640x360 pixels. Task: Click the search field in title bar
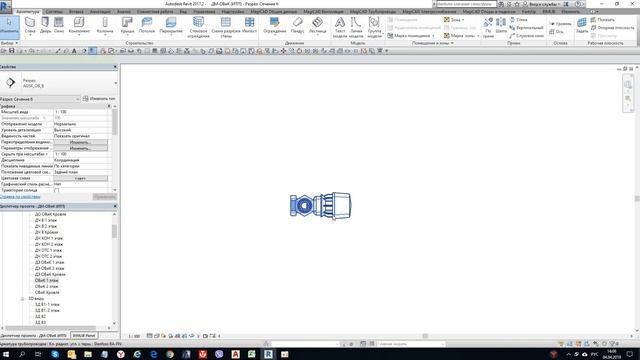466,4
